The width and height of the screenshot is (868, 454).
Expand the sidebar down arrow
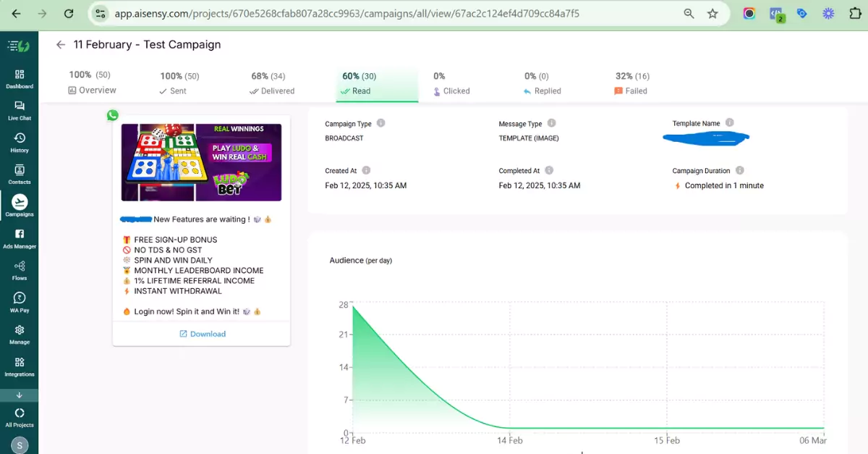(20, 395)
